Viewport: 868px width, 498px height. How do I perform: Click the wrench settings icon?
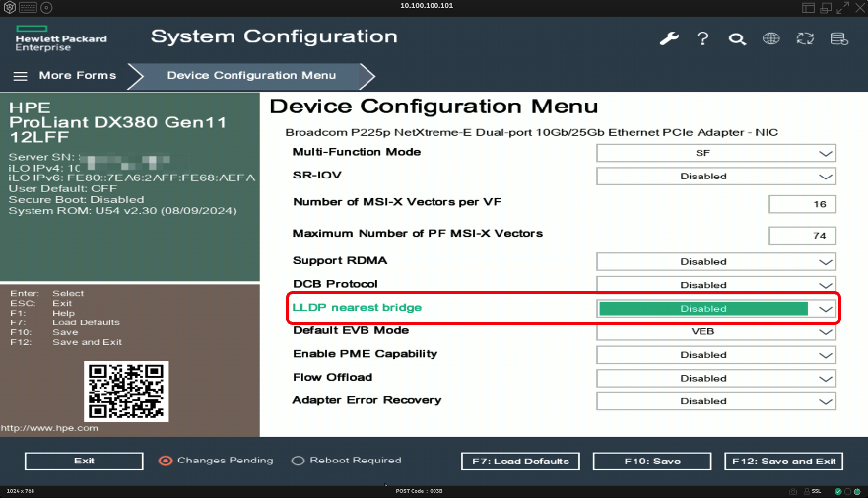(669, 38)
